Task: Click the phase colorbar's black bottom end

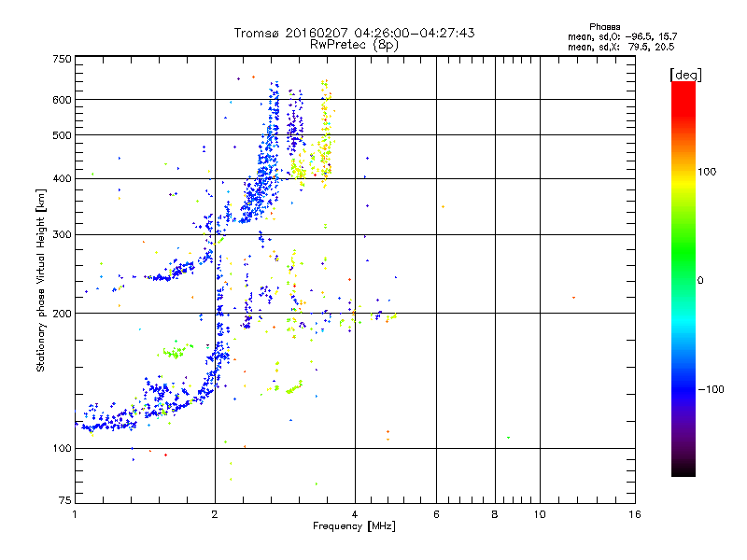Action: point(684,469)
